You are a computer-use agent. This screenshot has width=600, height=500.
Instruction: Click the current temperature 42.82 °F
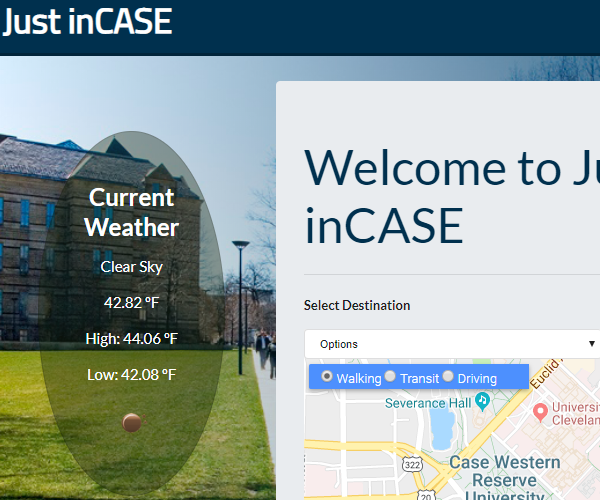(131, 302)
